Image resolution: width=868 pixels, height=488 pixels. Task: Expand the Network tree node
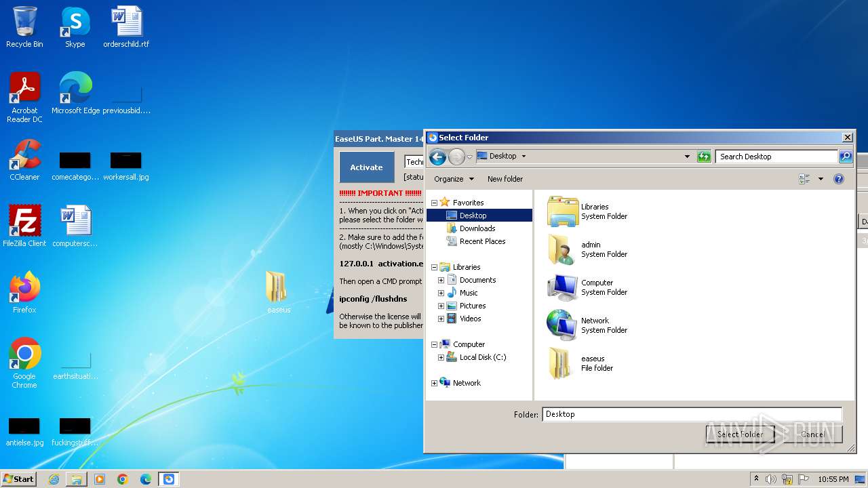(x=434, y=383)
